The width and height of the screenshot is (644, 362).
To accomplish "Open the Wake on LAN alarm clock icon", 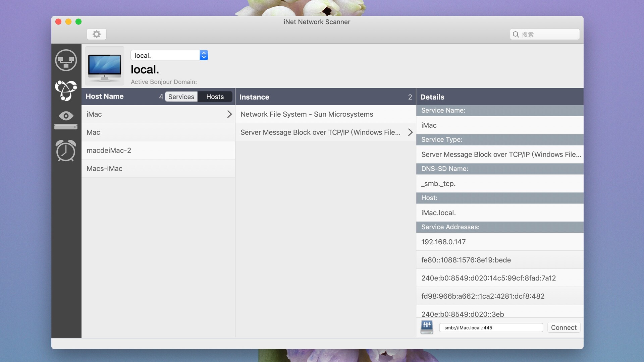I will click(66, 151).
